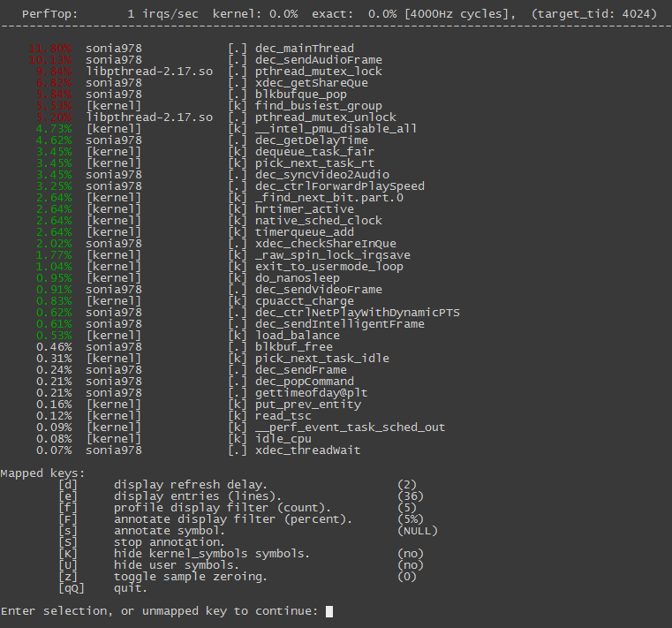Select dec_ctrlForwardPlaySpeed symbol
The image size is (672, 628).
tap(340, 186)
